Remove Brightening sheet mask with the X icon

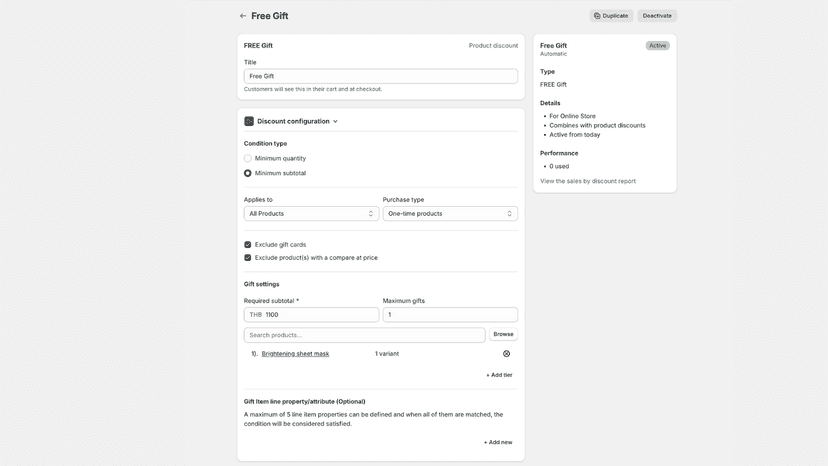coord(506,353)
